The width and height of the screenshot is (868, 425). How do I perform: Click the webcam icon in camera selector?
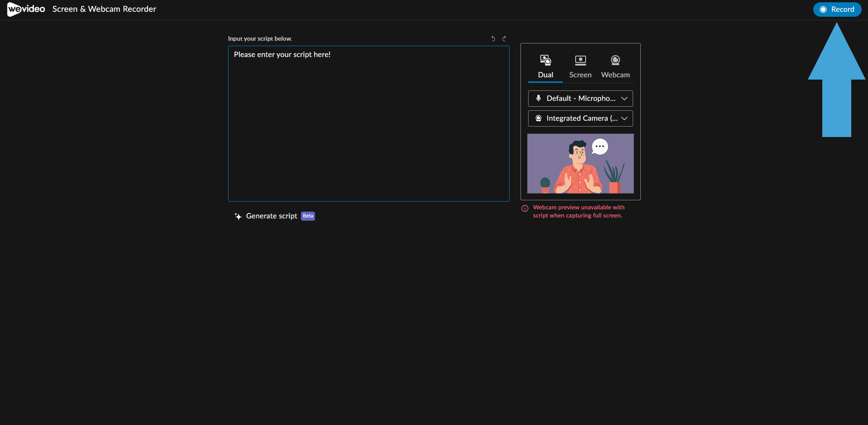click(539, 118)
